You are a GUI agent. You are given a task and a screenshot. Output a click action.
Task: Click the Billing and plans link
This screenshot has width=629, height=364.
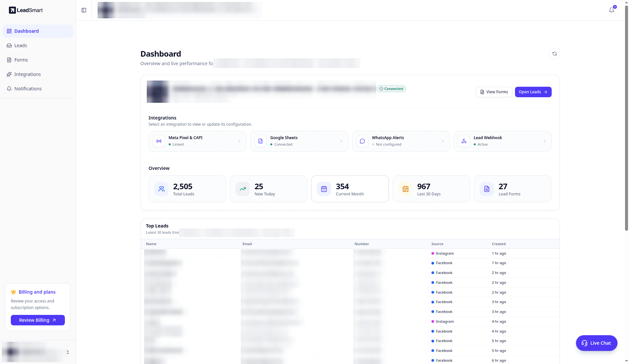point(37,292)
